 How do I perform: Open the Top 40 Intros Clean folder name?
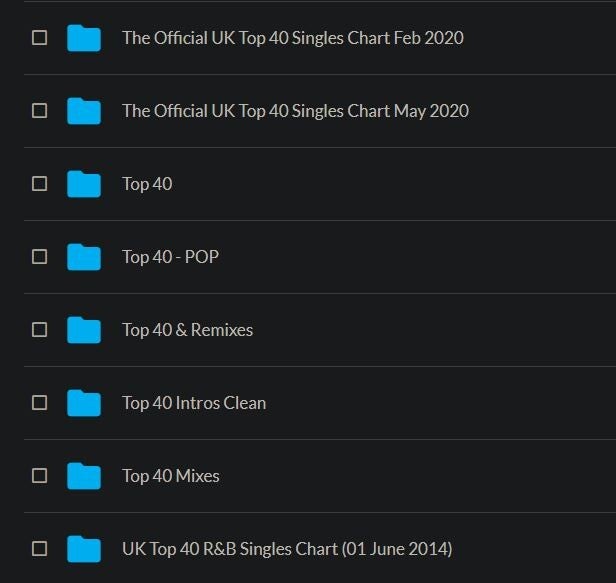pos(194,403)
